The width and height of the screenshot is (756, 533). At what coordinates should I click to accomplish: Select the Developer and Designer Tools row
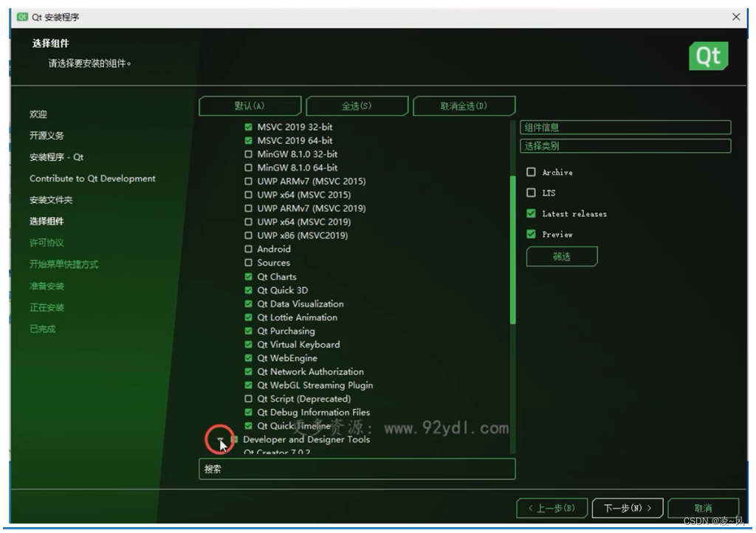[x=306, y=439]
